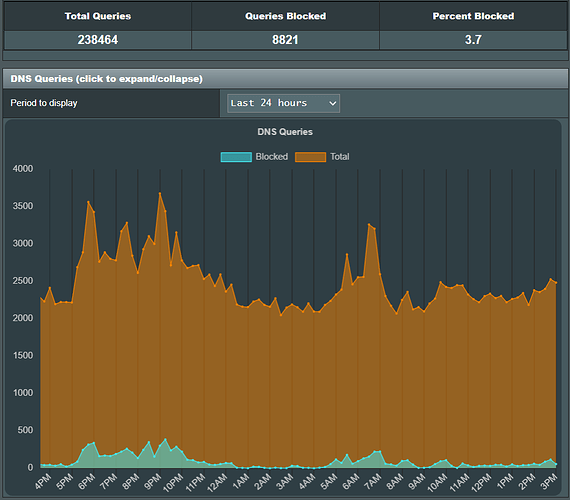Viewport: 570px width, 500px height.
Task: Click the Period to display label
Action: tap(44, 103)
